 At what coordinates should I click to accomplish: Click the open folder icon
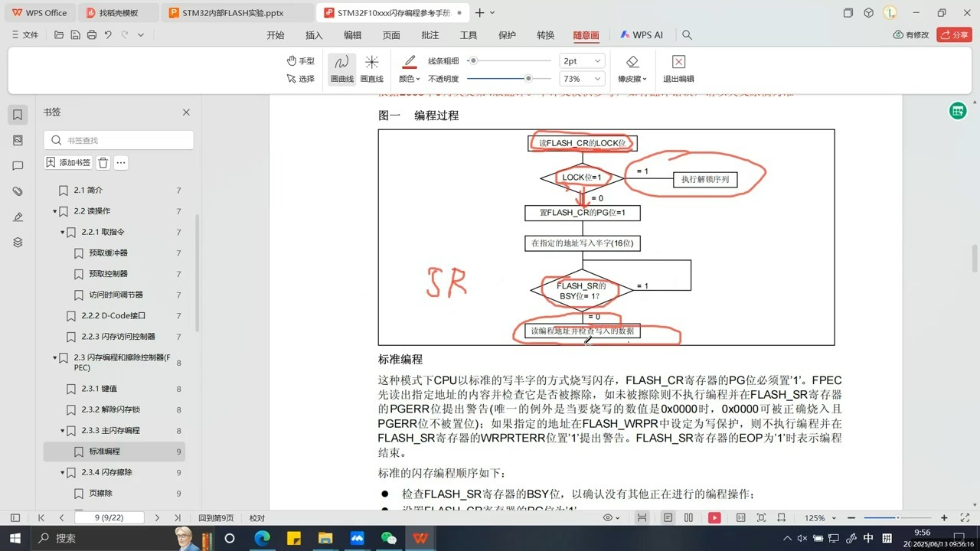(59, 35)
